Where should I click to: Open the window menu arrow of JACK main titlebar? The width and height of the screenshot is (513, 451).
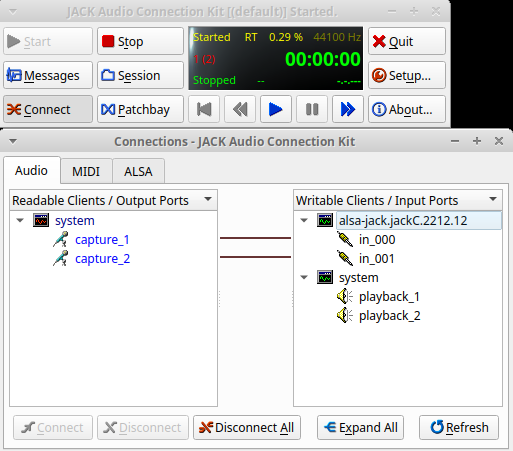[x=13, y=12]
